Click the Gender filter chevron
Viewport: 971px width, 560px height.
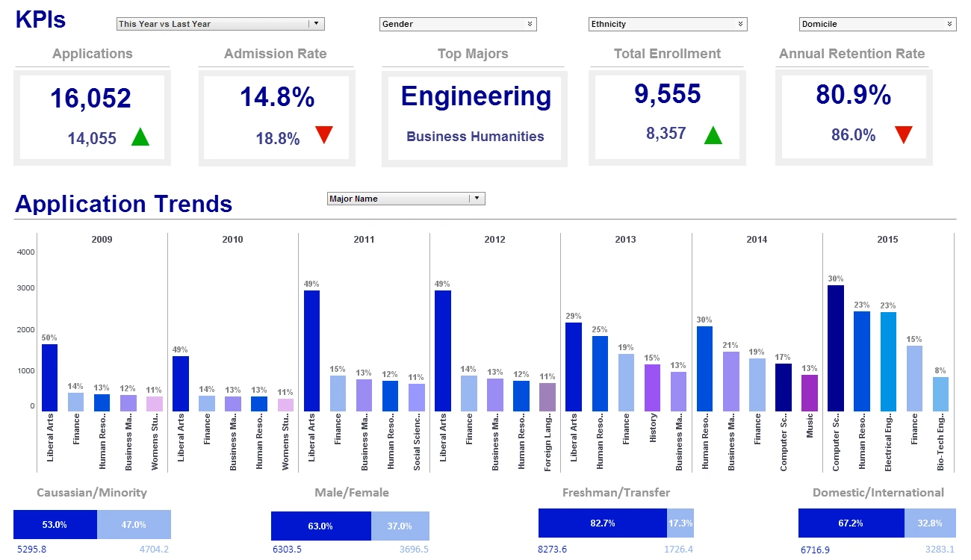[529, 24]
